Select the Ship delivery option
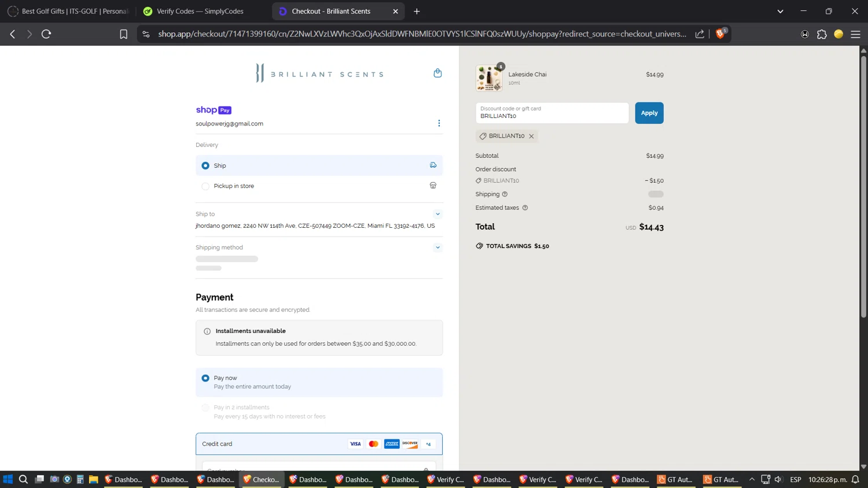The width and height of the screenshot is (868, 488). 319,165
